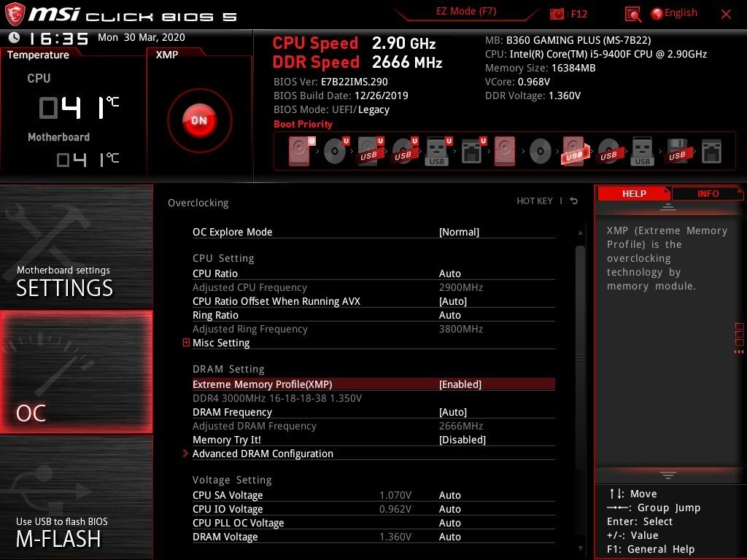Image resolution: width=747 pixels, height=560 pixels.
Task: Click the HOT KEY button
Action: click(x=535, y=201)
